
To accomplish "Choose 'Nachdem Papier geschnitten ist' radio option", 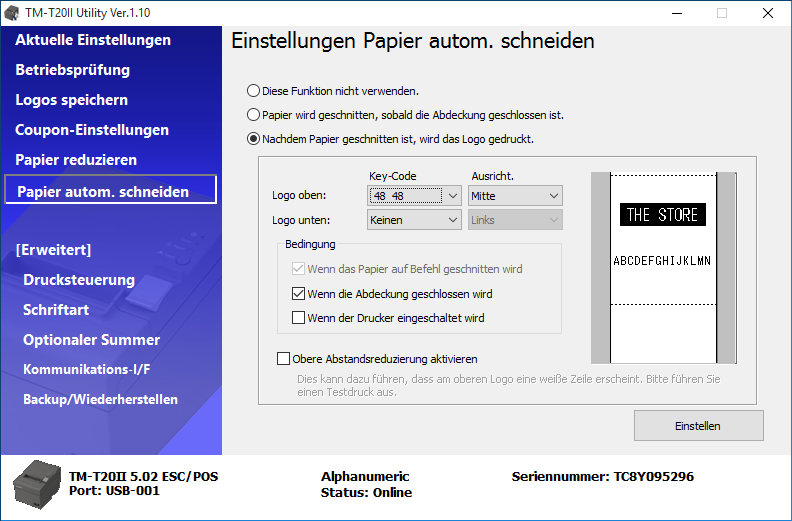I will 254,139.
